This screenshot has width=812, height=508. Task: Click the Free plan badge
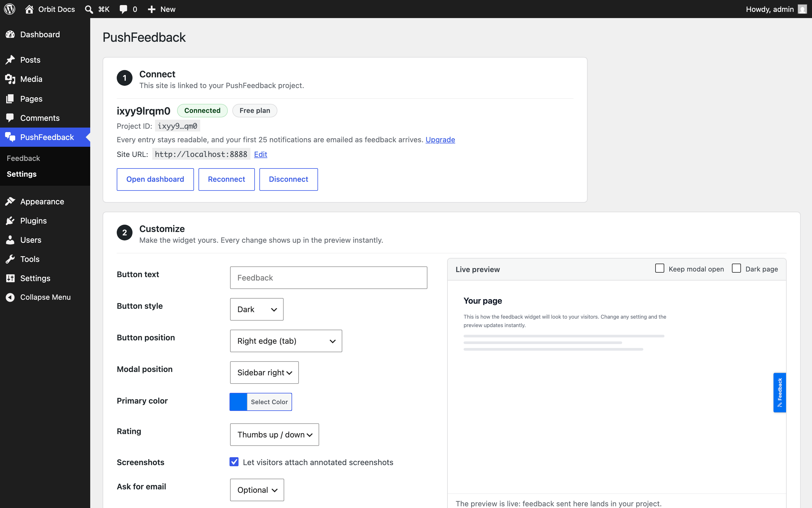pyautogui.click(x=255, y=110)
